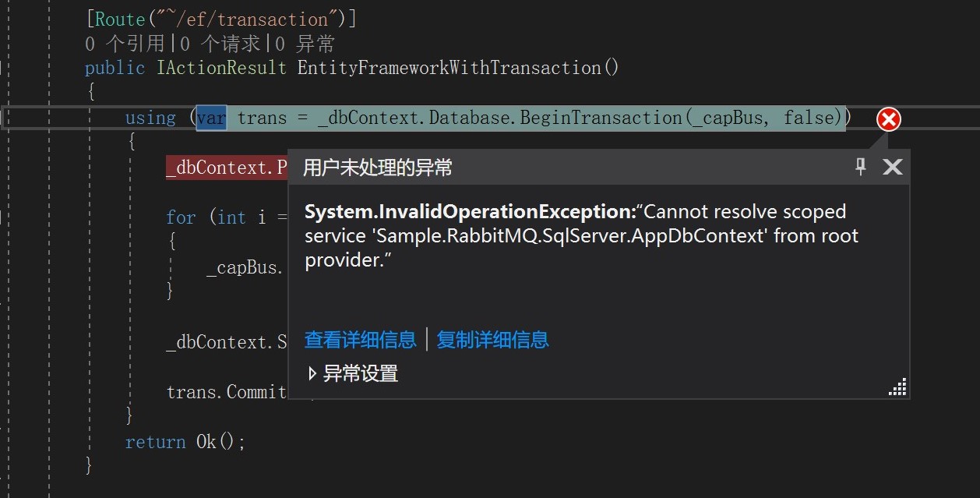Click the resize grip of the exception window

[x=898, y=387]
